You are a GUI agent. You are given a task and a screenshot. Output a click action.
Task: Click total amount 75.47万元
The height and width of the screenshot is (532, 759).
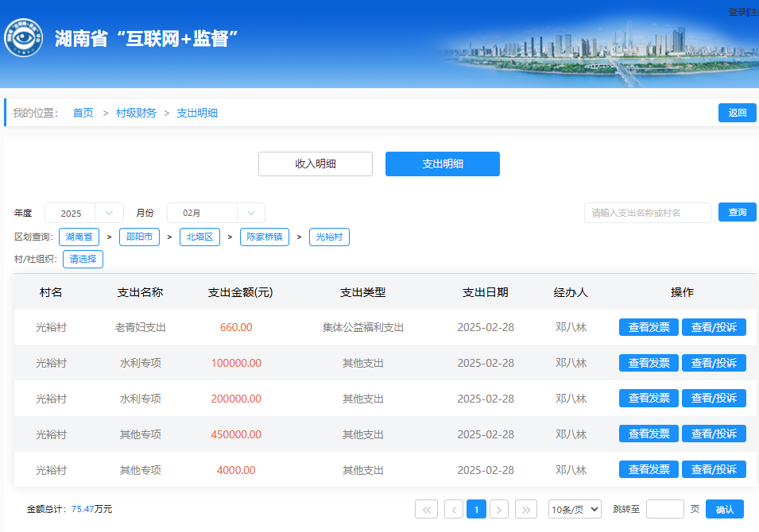91,509
